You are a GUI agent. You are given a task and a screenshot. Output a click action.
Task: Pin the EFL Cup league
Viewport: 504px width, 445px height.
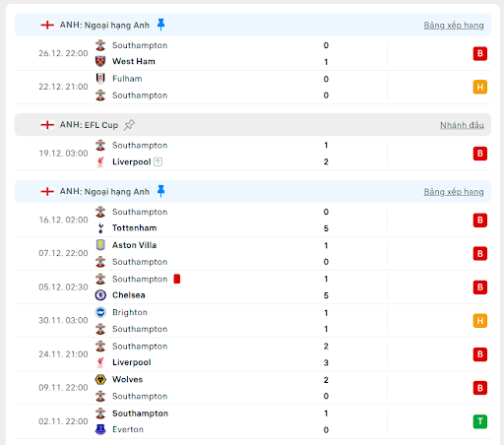coord(129,125)
